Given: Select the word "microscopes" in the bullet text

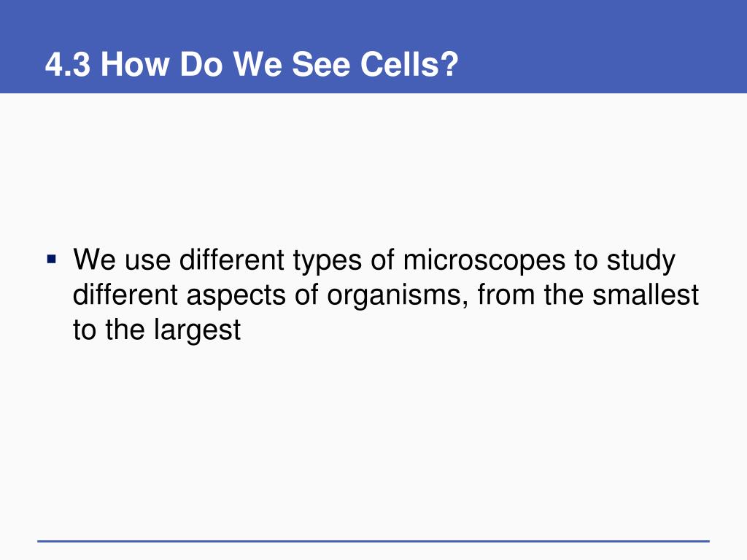Looking at the screenshot, I should 484,261.
